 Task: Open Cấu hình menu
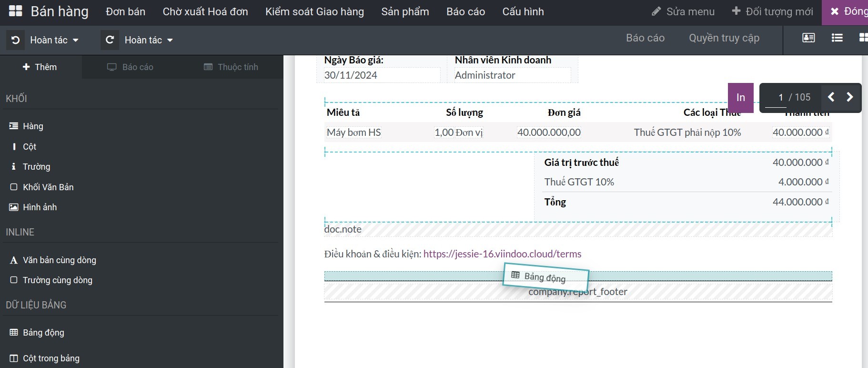tap(523, 12)
